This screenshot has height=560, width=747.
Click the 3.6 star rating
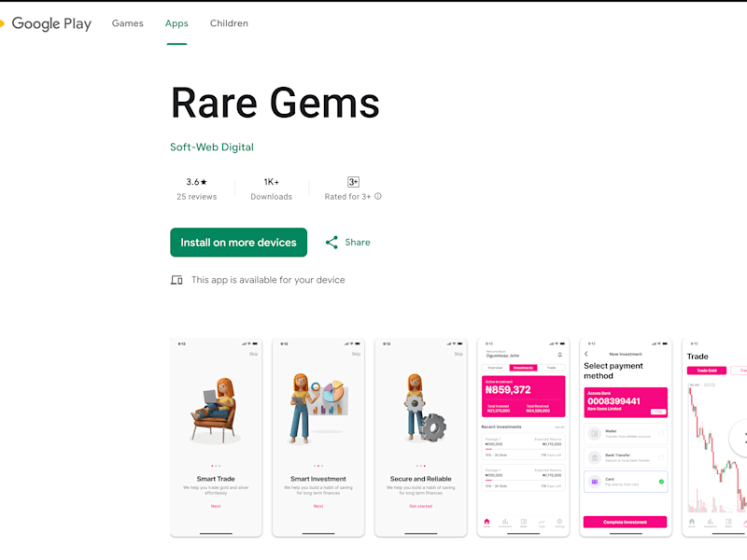[196, 182]
